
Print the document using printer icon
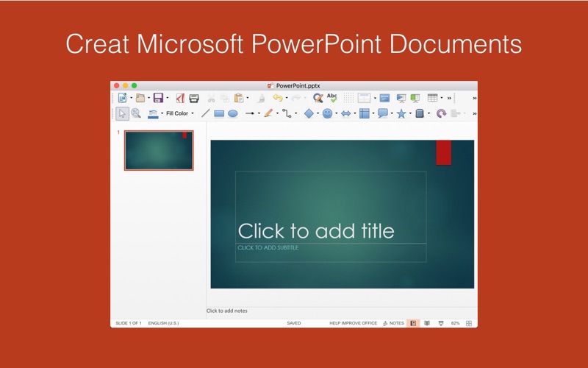click(194, 99)
